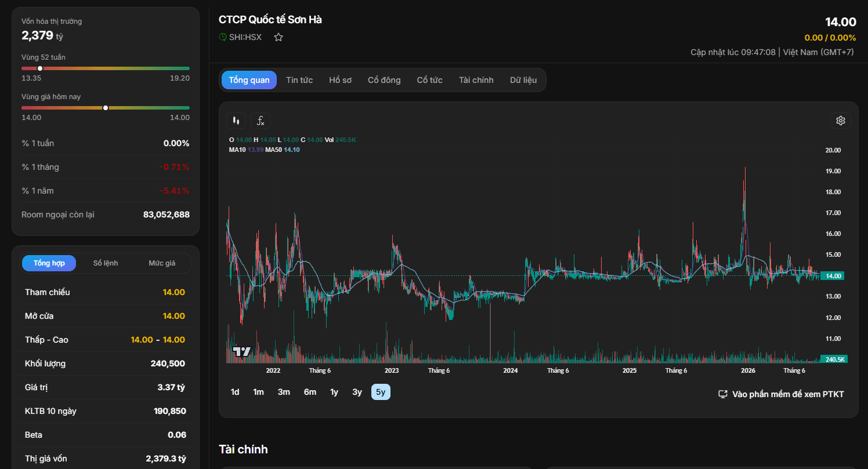Click the 52-week range slider handle
Image resolution: width=868 pixels, height=469 pixels.
tap(40, 68)
